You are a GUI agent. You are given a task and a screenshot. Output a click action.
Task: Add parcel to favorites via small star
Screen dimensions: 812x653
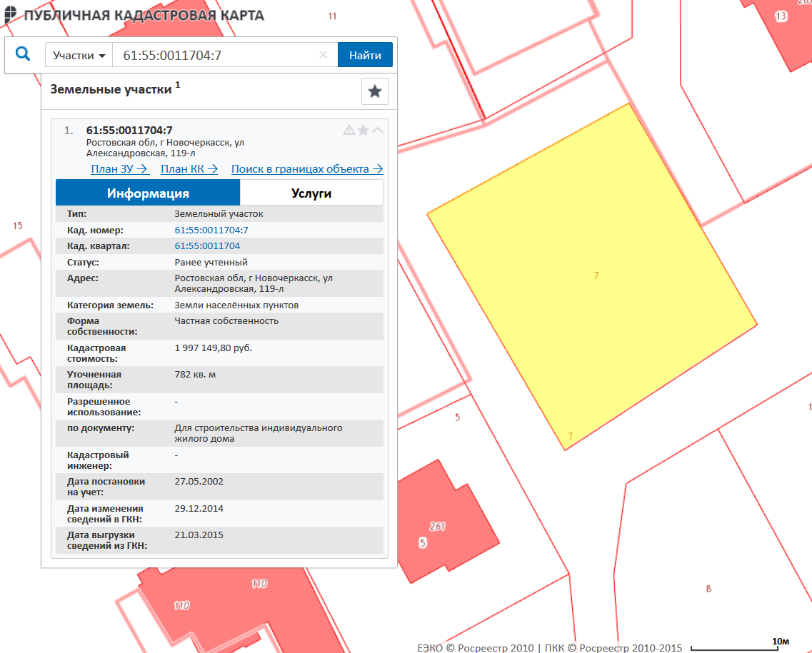[x=363, y=130]
